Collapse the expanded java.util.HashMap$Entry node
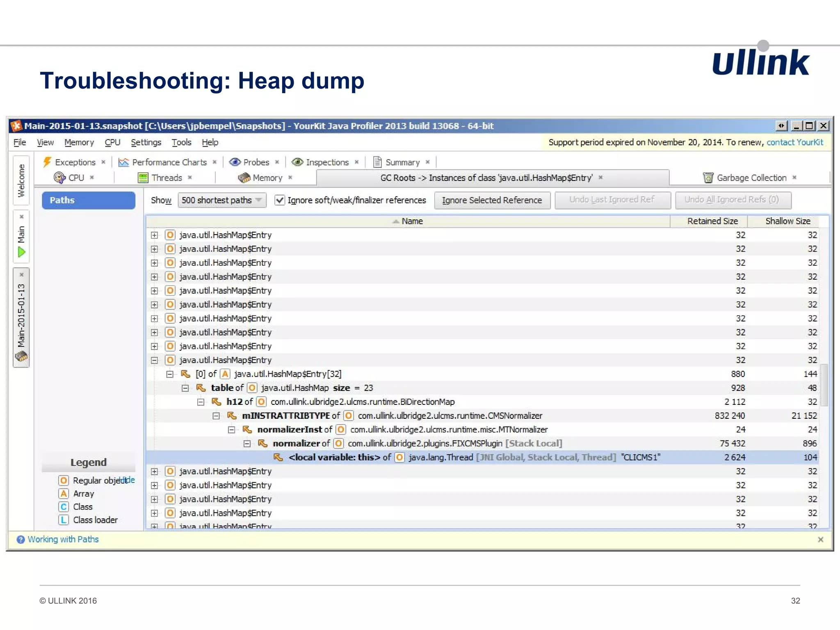 point(154,360)
